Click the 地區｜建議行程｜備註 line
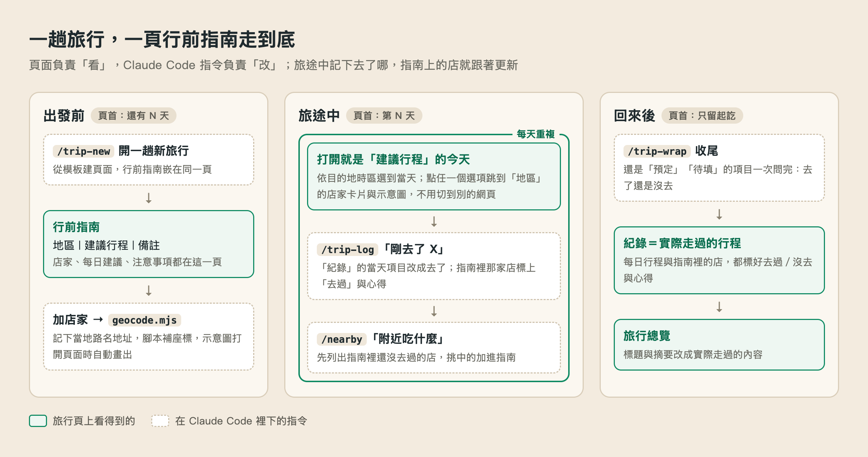Viewport: 868px width, 457px height. tap(106, 245)
